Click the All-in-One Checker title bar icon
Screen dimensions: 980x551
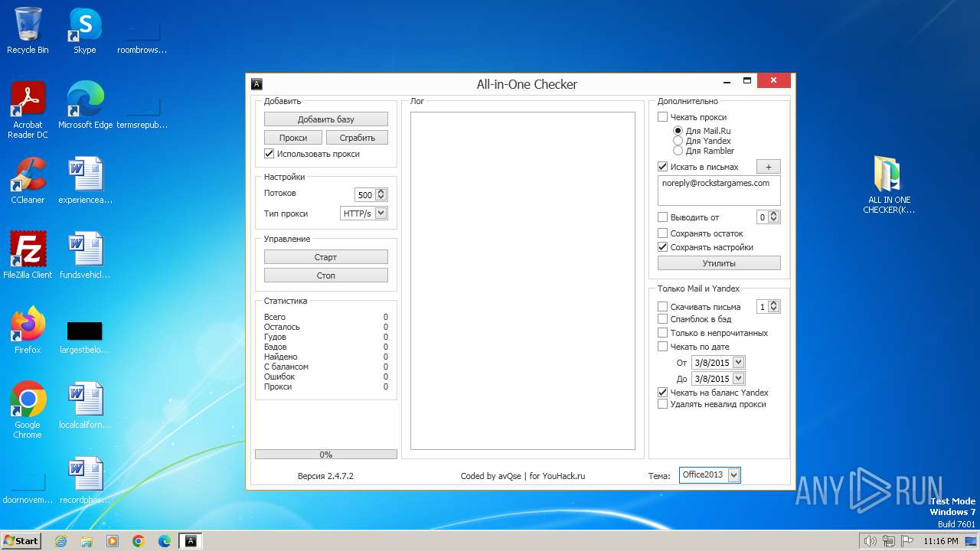(257, 84)
